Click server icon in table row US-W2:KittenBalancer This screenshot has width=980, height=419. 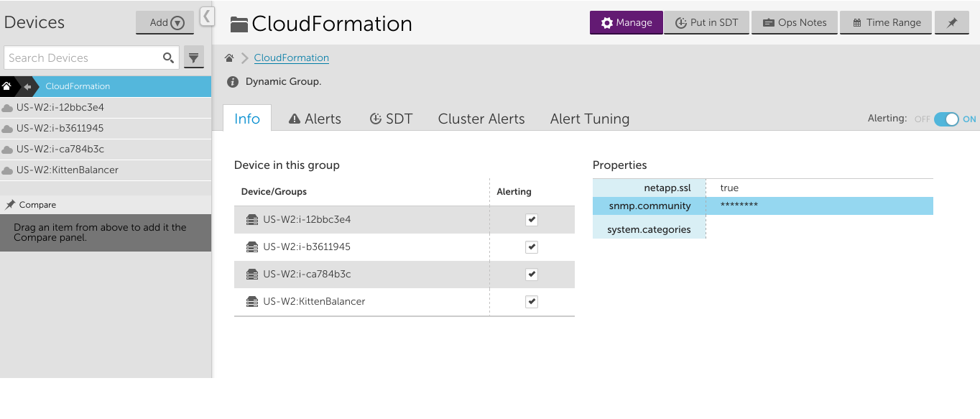[252, 302]
